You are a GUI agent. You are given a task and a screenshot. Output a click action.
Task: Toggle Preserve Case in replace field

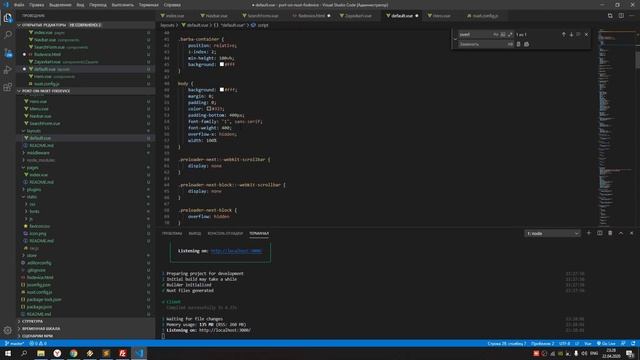click(x=510, y=44)
